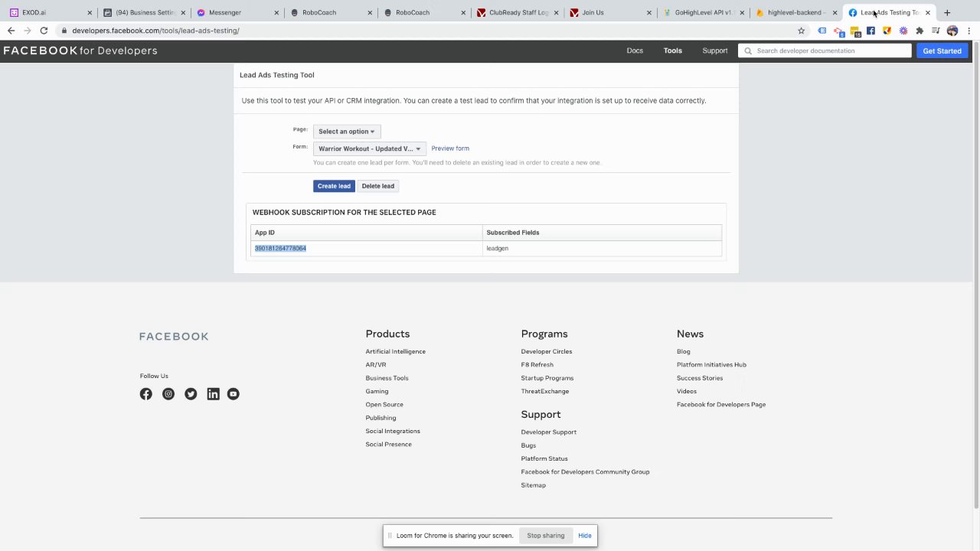Open the Chrome profile avatar

952,31
